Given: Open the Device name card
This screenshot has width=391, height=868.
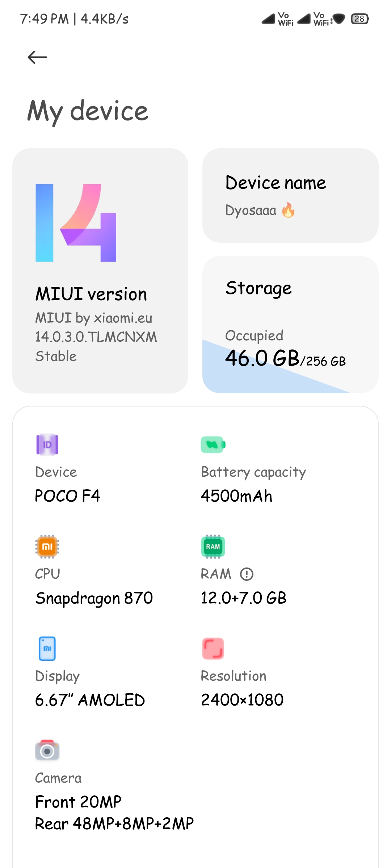Looking at the screenshot, I should (x=290, y=195).
